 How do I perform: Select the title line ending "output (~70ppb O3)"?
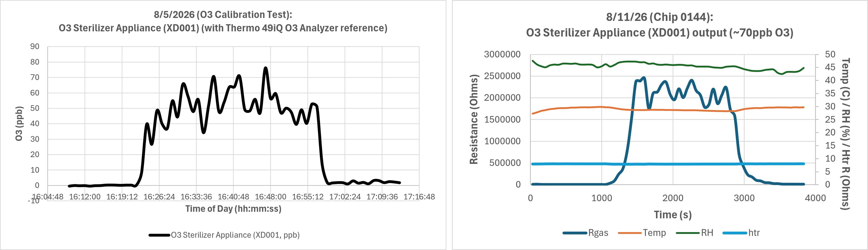point(660,33)
